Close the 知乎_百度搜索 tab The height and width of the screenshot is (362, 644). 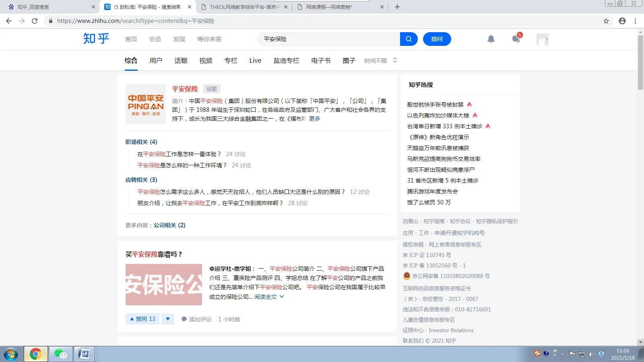pos(93,7)
